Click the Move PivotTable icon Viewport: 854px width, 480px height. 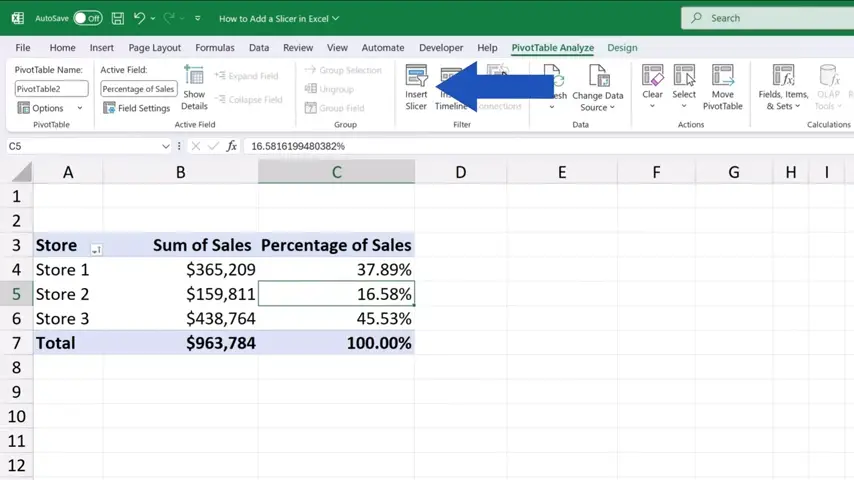[x=722, y=87]
